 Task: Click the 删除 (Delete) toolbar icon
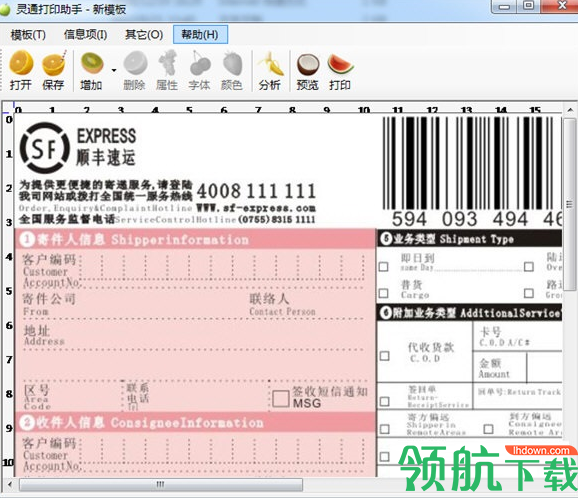point(135,63)
